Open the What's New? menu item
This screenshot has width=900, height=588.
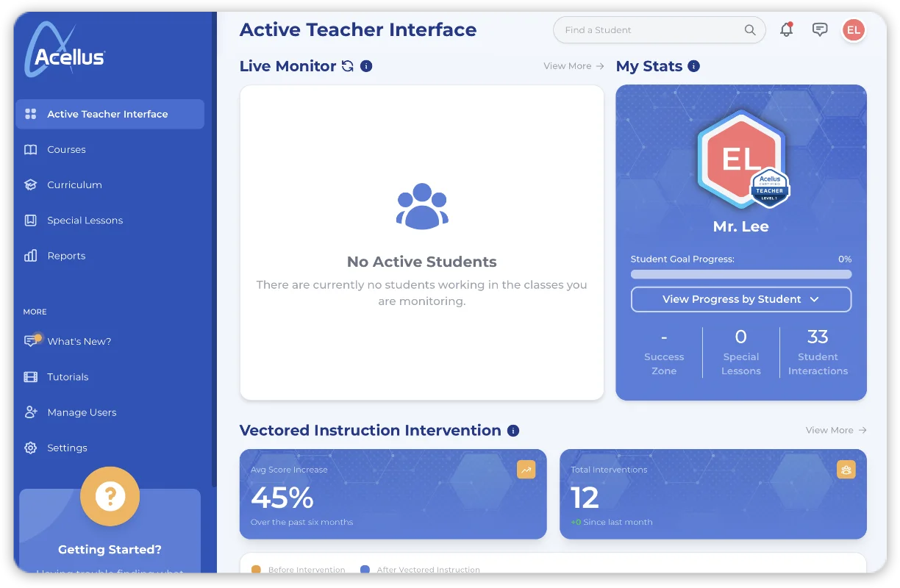pyautogui.click(x=110, y=341)
